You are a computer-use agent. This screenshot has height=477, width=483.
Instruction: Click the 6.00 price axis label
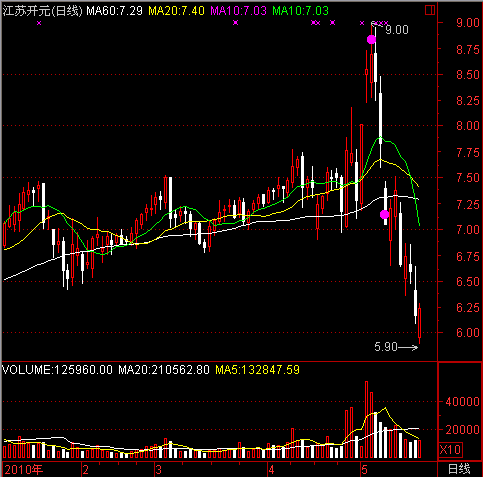pos(468,333)
